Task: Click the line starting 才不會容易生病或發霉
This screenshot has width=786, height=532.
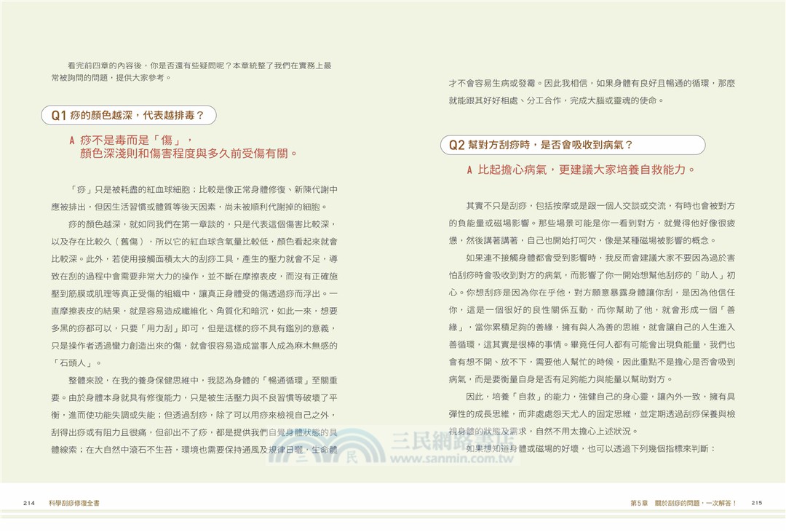Action: 592,83
